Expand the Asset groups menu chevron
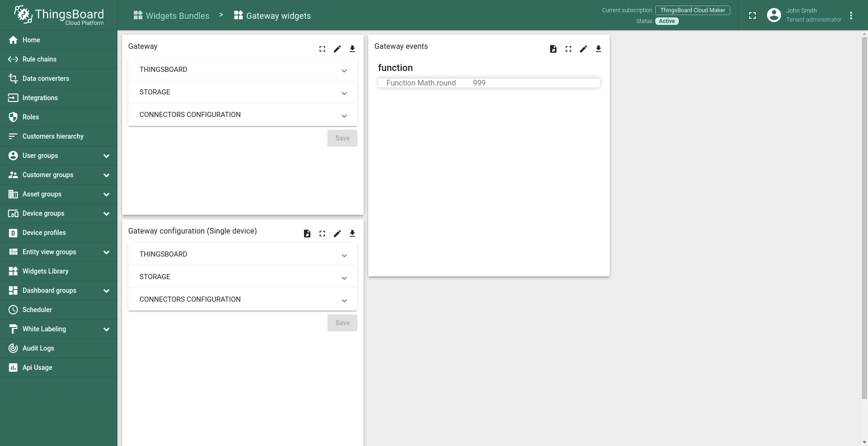 pos(107,195)
